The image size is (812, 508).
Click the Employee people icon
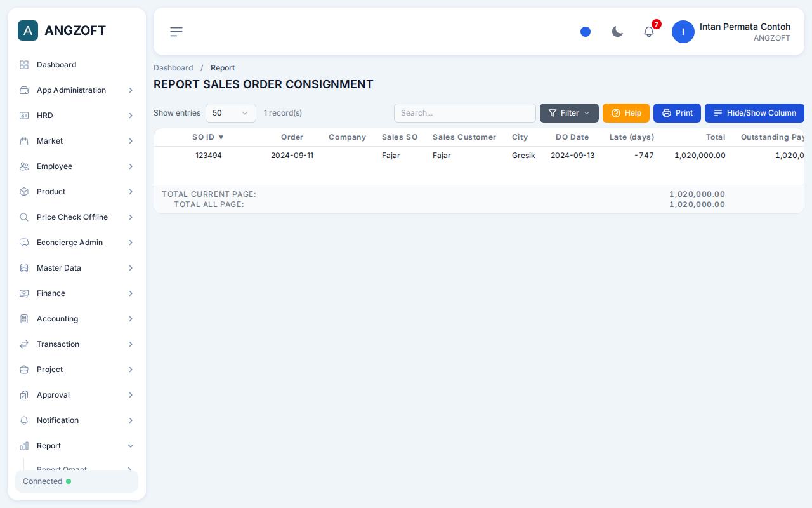click(x=24, y=166)
